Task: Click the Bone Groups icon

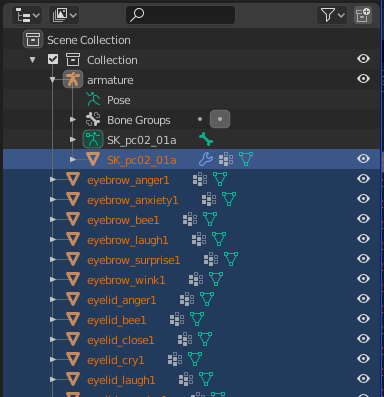Action: pyautogui.click(x=93, y=119)
